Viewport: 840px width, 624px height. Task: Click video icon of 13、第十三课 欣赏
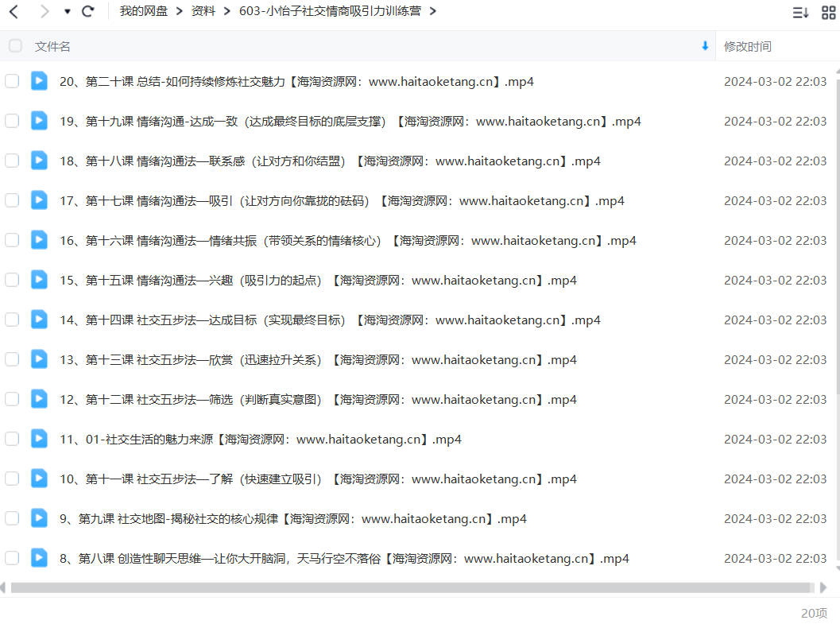[x=39, y=359]
